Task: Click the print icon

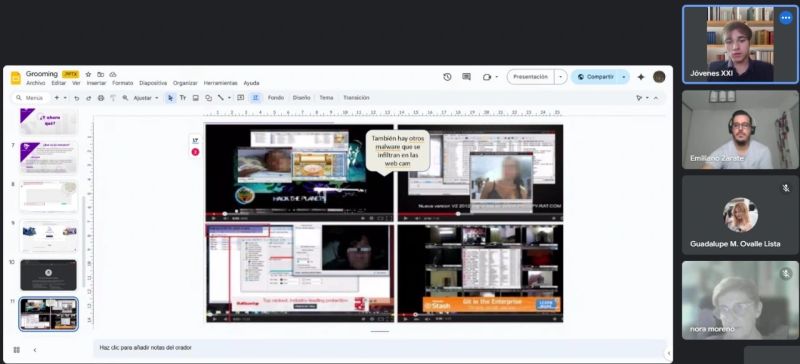Action: pyautogui.click(x=101, y=98)
